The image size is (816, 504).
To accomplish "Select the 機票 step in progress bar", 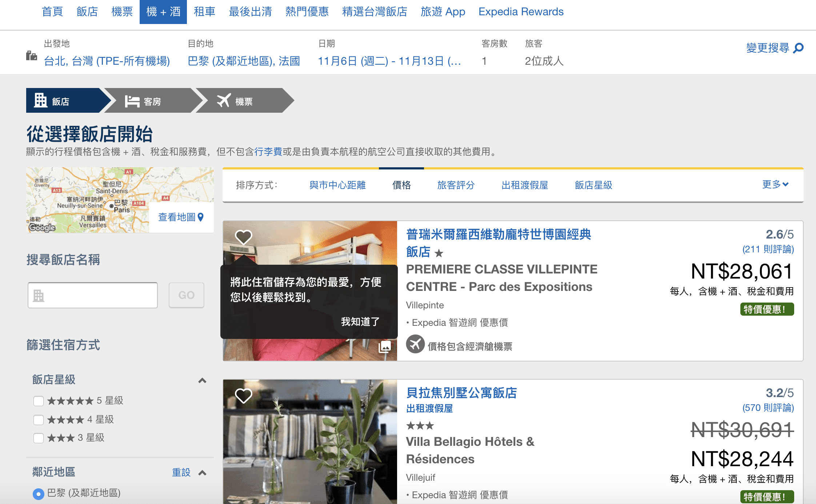I will coord(245,101).
